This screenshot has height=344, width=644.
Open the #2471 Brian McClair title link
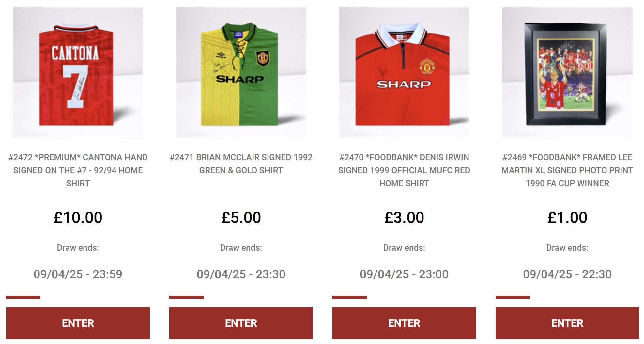tap(241, 164)
